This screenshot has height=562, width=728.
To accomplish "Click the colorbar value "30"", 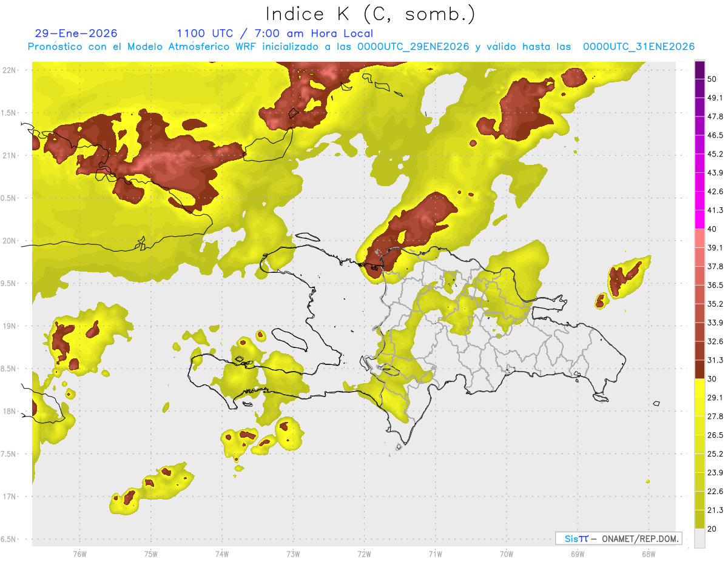I will (x=712, y=379).
